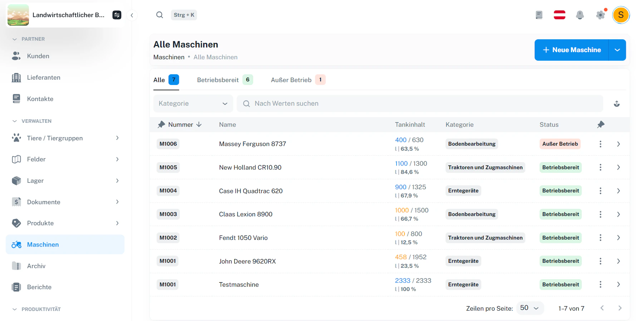The width and height of the screenshot is (644, 321).
Task: Go to next page of table
Action: (x=620, y=308)
